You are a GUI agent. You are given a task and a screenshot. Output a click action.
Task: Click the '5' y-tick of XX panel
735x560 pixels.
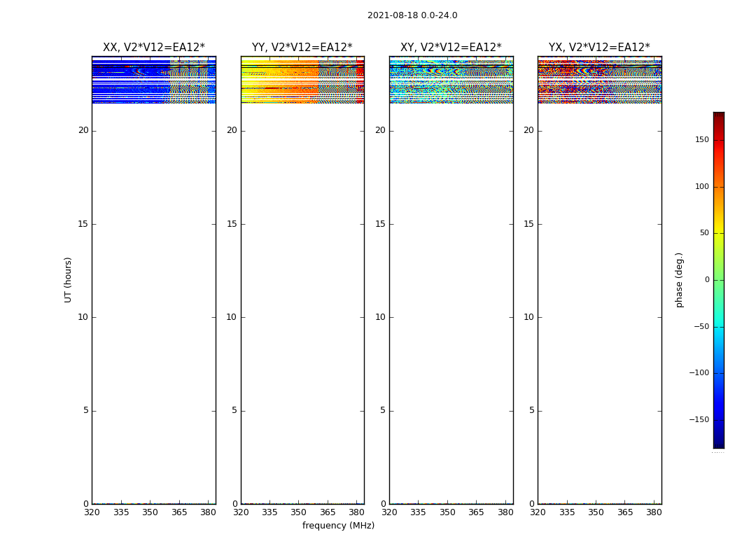86,410
